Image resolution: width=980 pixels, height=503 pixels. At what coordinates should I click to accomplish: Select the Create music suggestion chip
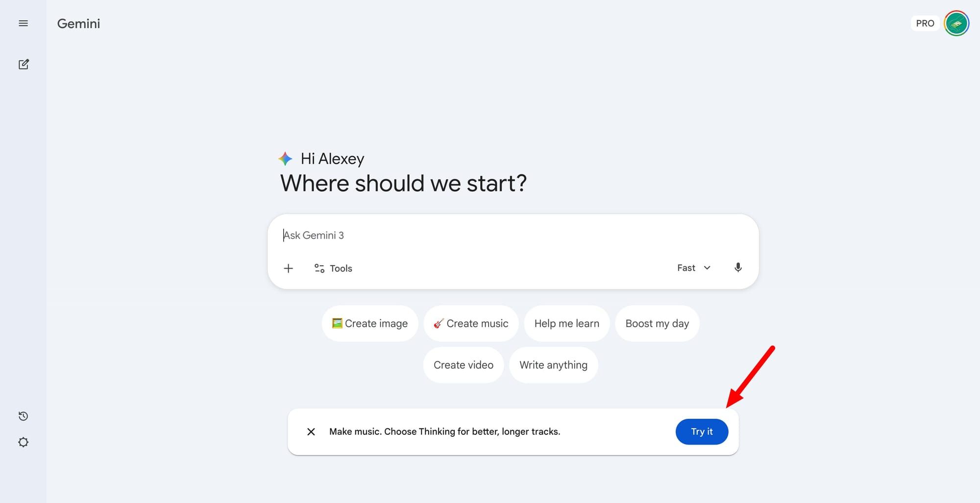(x=471, y=324)
